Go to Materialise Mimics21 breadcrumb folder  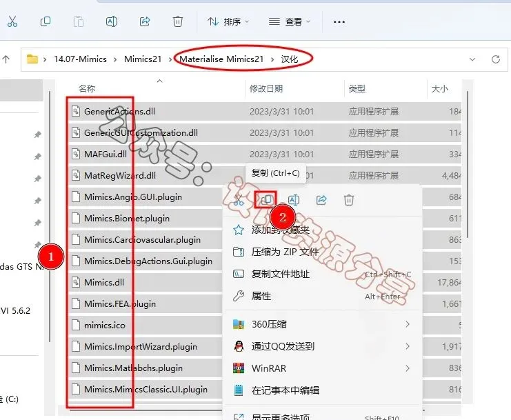pos(221,59)
